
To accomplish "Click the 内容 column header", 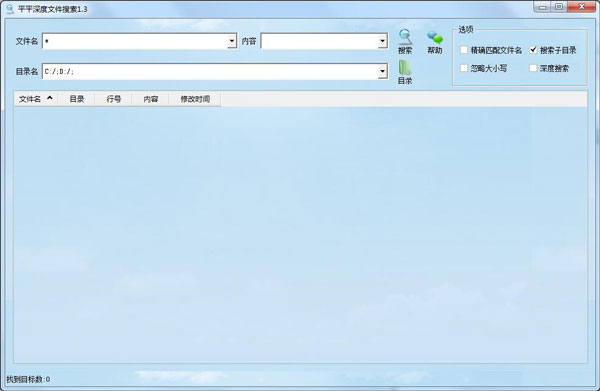I will [x=150, y=99].
